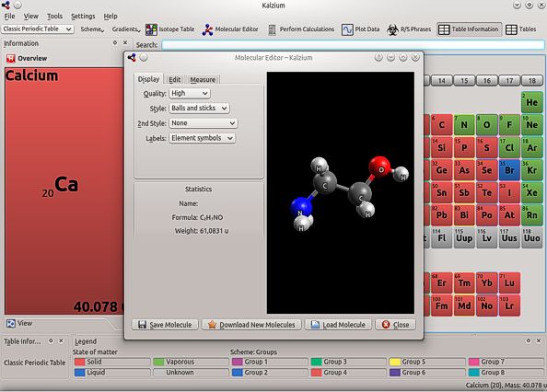Image resolution: width=547 pixels, height=392 pixels.
Task: Select the Ytterbium (Yb) element cell
Action: 486,282
